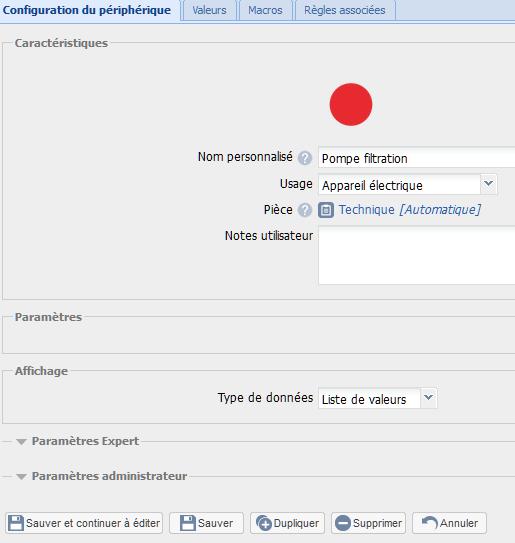The height and width of the screenshot is (543, 515).
Task: Click the minus icon on Supprimer
Action: point(343,523)
